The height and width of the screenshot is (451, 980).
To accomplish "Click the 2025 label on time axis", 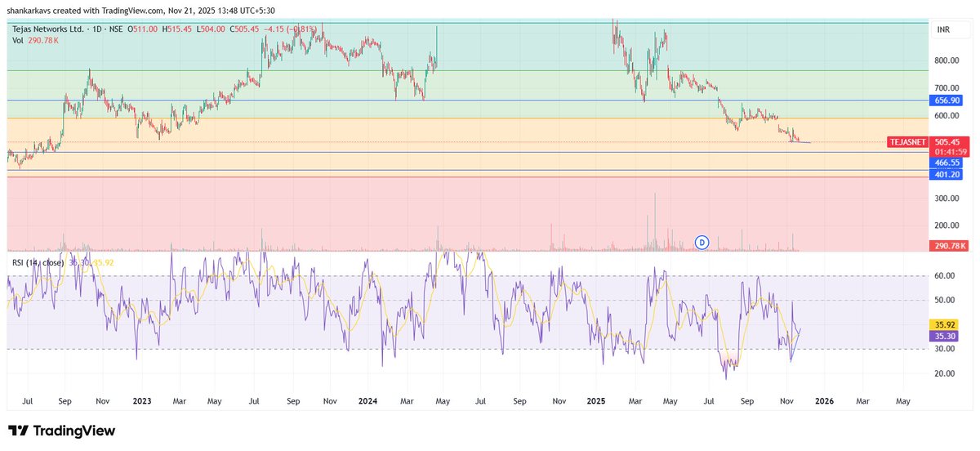I will (595, 402).
